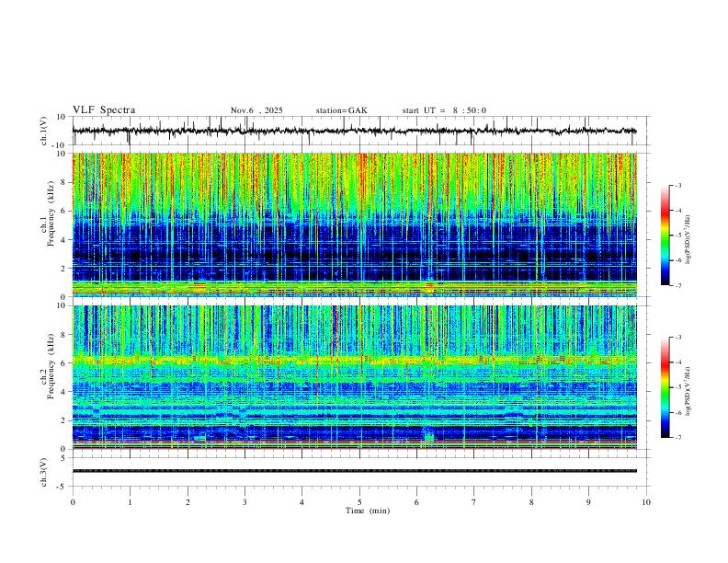Click time axis tick label "10"
This screenshot has height=563, width=728.
[646, 502]
